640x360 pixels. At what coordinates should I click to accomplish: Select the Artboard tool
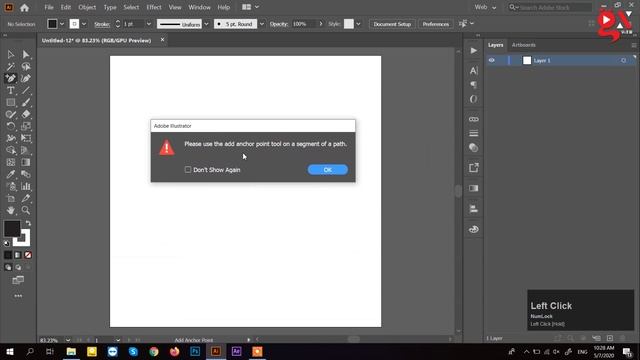[11, 198]
